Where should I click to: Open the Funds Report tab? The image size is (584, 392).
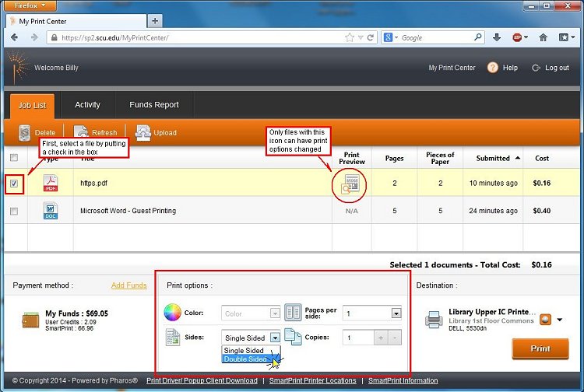tap(153, 105)
